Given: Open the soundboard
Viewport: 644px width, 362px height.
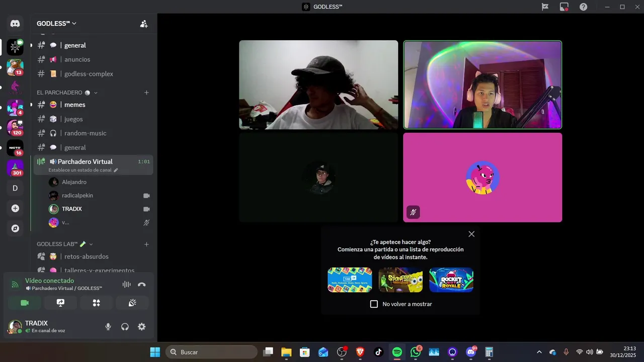Looking at the screenshot, I should click(x=132, y=303).
